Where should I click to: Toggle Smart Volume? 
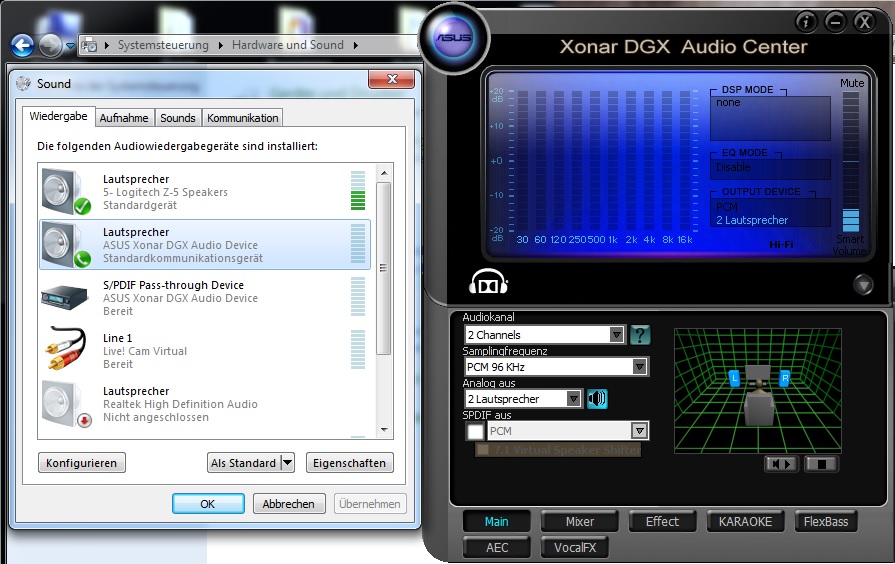pyautogui.click(x=849, y=245)
